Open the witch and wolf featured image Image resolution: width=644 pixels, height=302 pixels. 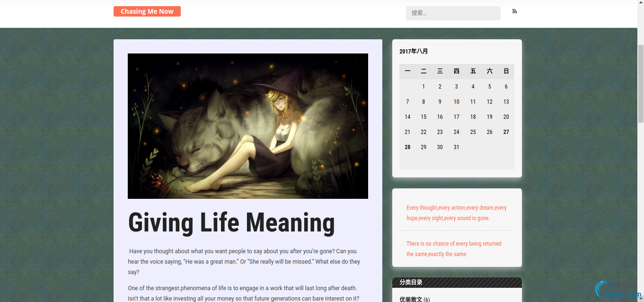point(248,126)
